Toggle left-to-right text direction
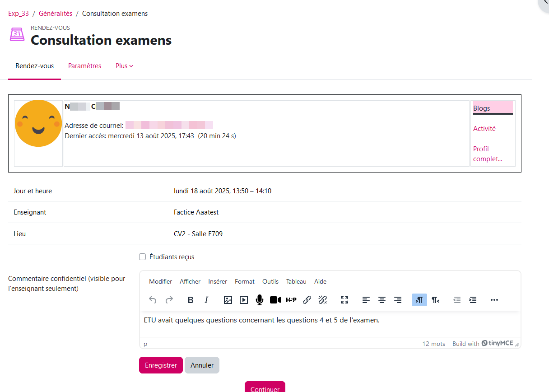Image resolution: width=549 pixels, height=392 pixels. [x=419, y=300]
